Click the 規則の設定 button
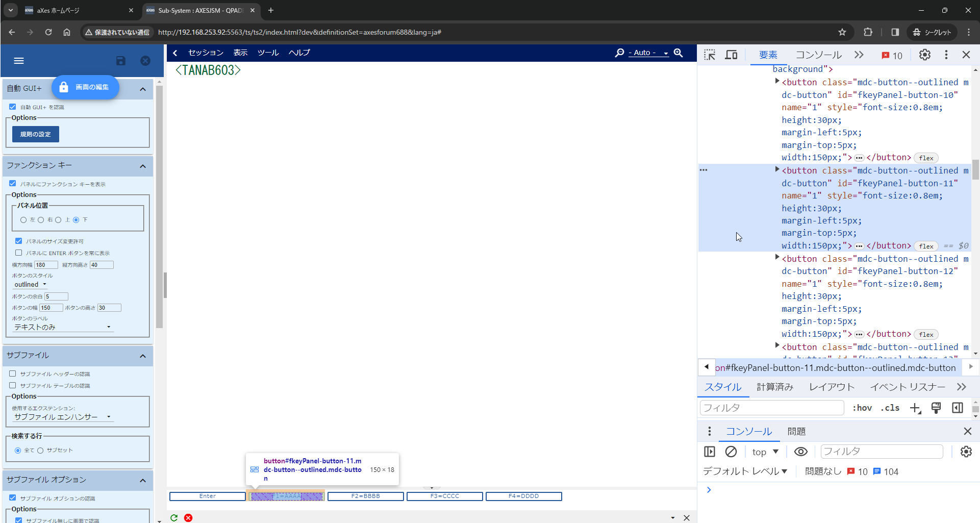 click(x=36, y=134)
